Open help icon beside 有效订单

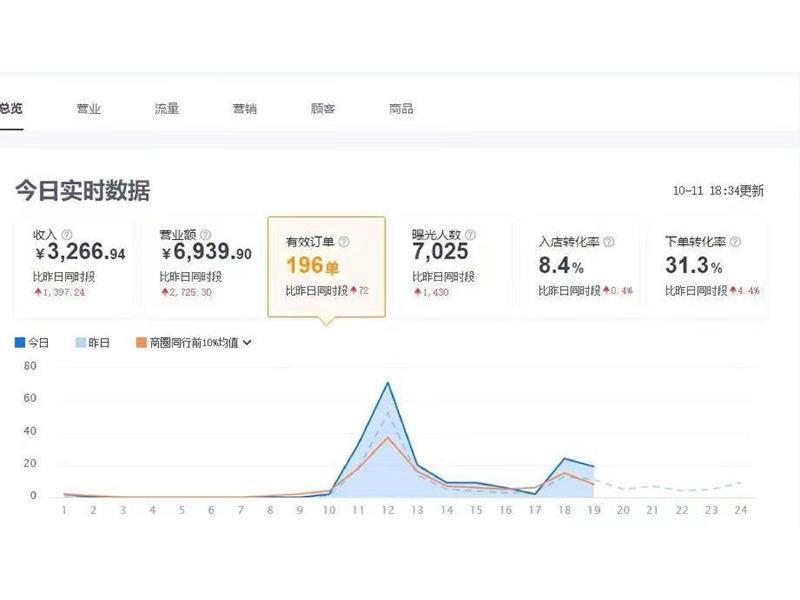344,242
